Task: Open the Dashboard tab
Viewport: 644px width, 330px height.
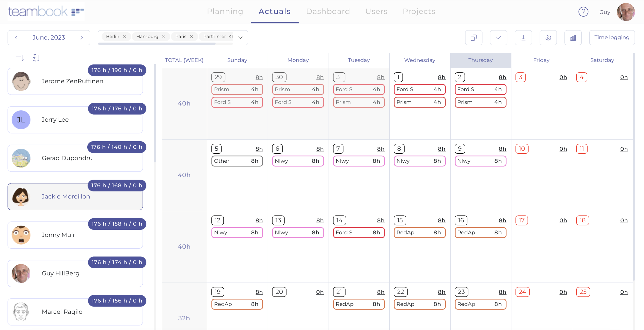Action: (328, 12)
